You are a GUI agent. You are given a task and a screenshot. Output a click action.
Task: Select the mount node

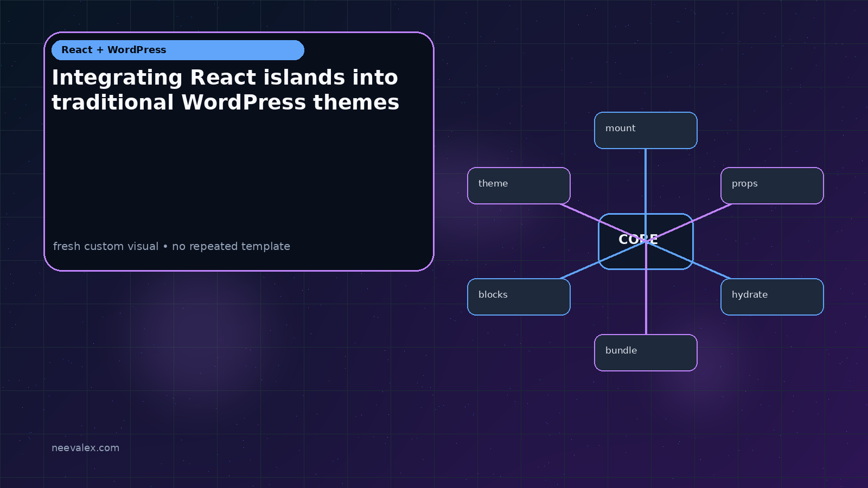pyautogui.click(x=646, y=130)
